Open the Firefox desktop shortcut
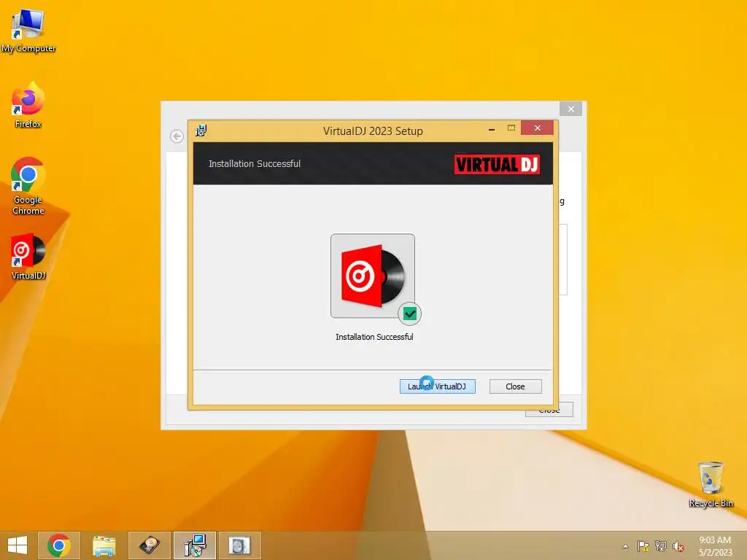 tap(28, 106)
